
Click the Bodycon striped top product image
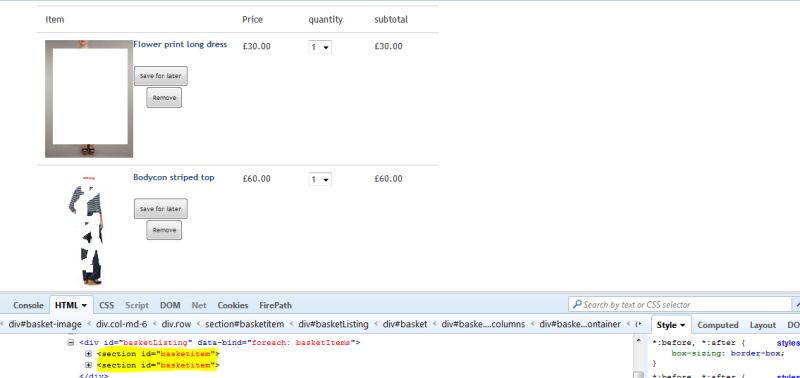point(87,230)
